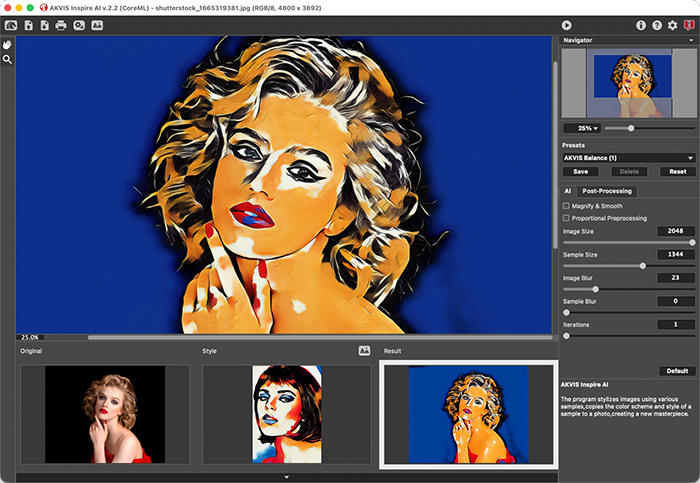Click the Print image icon
The width and height of the screenshot is (700, 483).
61,25
